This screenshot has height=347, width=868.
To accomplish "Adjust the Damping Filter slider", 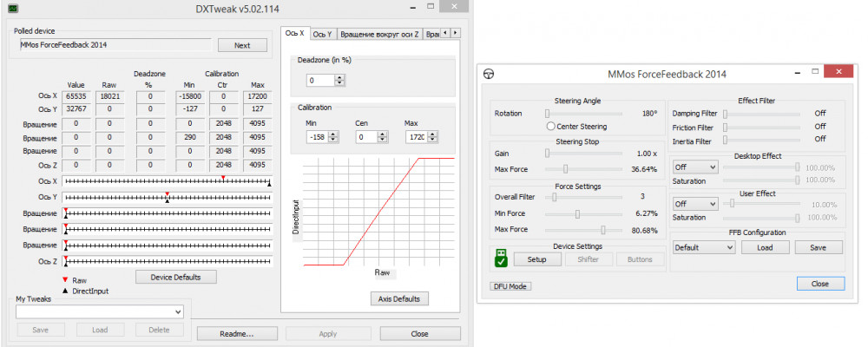I will click(x=762, y=114).
